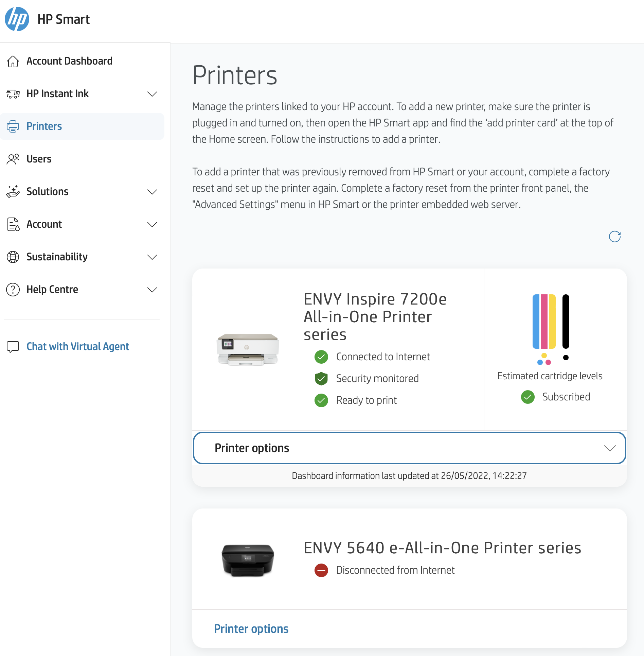Click the Security monitored shield icon

click(x=321, y=379)
